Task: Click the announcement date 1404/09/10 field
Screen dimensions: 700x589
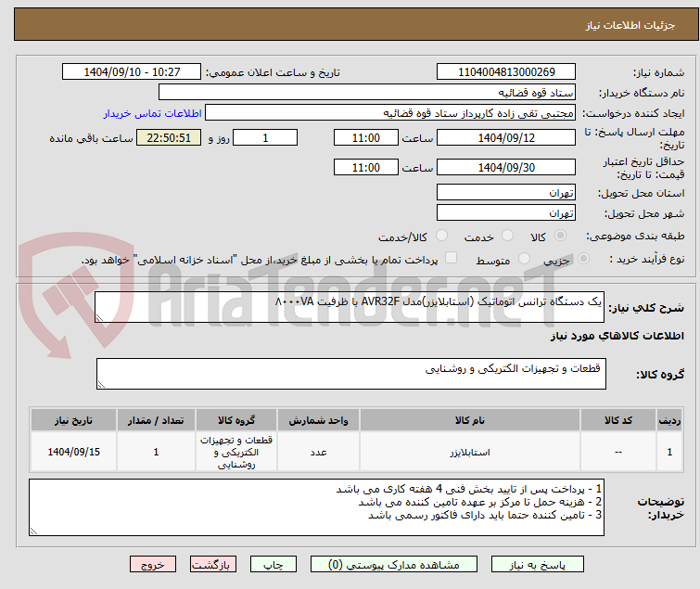Action: [132, 72]
